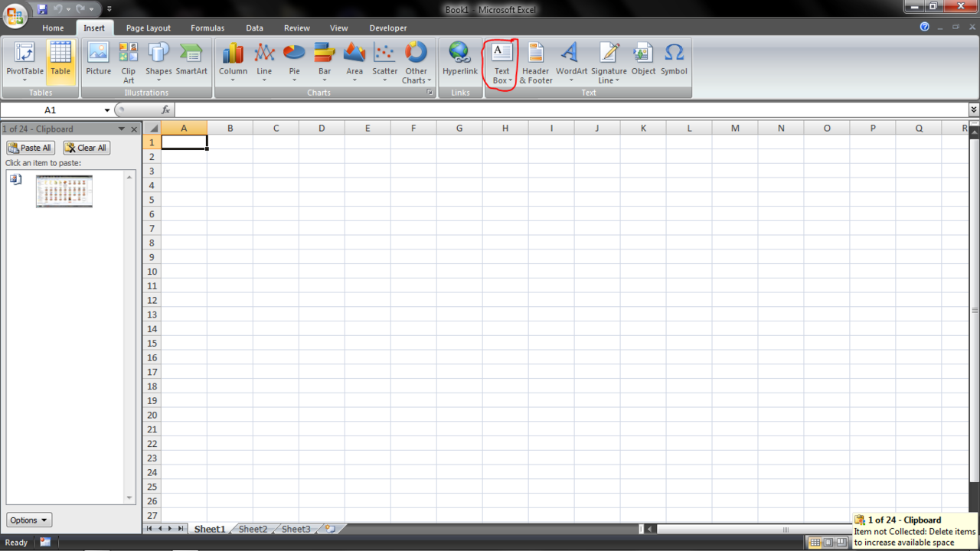Image resolution: width=980 pixels, height=551 pixels.
Task: Insert a Scatter chart
Action: pos(385,62)
